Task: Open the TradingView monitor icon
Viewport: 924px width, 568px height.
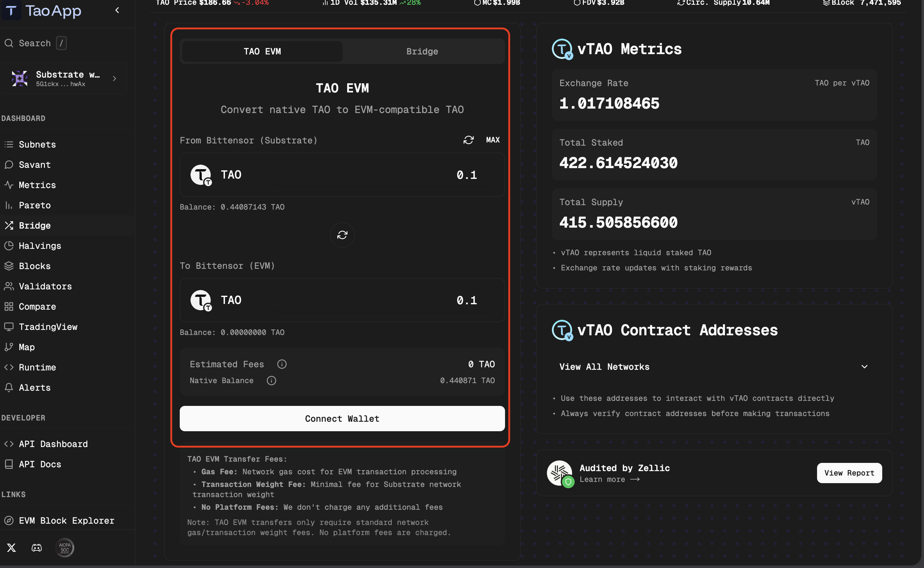Action: [9, 326]
